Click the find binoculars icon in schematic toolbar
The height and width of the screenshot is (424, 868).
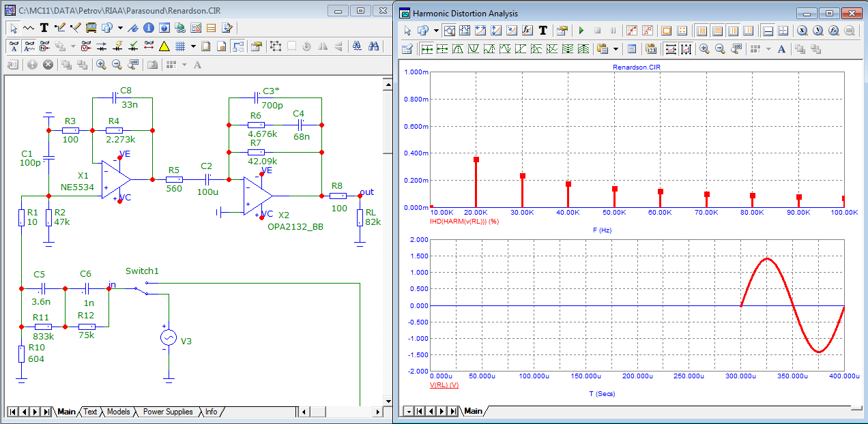[373, 46]
